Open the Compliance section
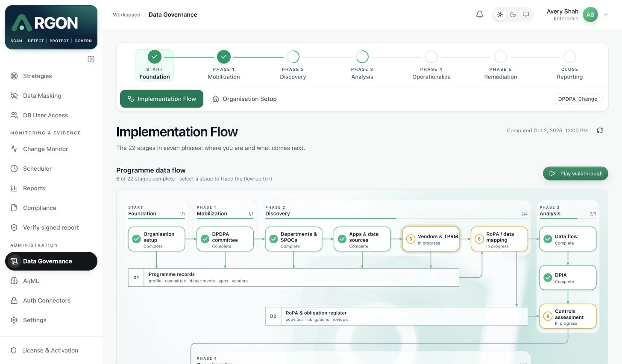 click(51, 208)
